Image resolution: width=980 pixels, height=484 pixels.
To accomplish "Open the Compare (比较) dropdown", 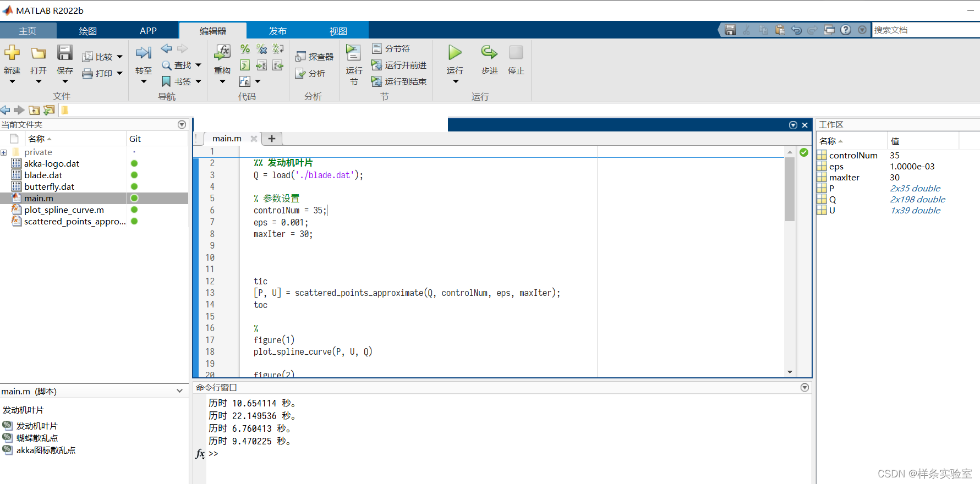I will point(120,57).
